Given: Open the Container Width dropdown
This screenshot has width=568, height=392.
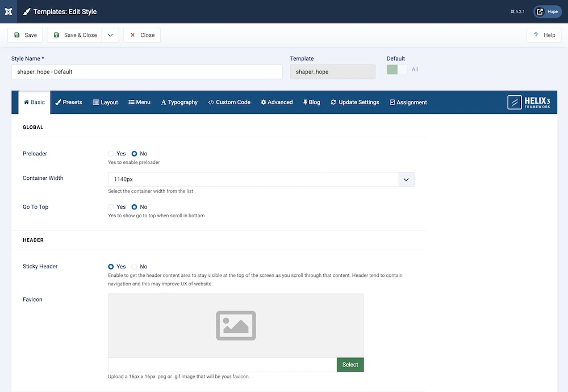Looking at the screenshot, I should pos(261,179).
